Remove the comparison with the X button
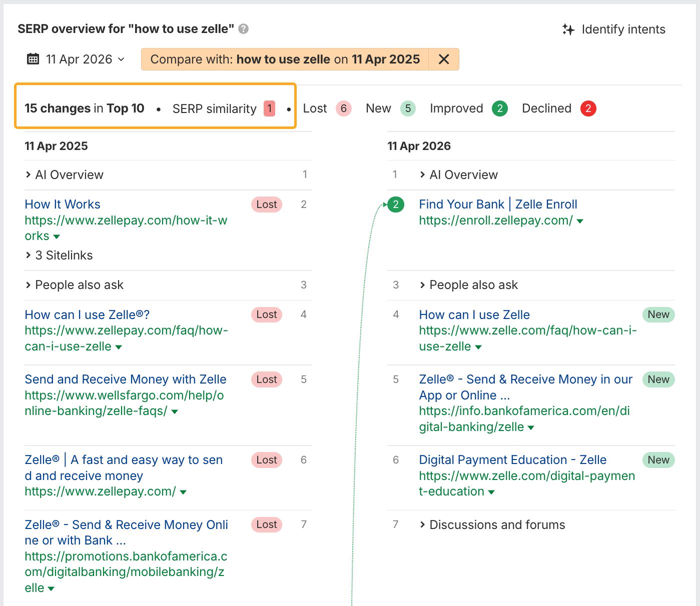The image size is (700, 606). click(444, 59)
